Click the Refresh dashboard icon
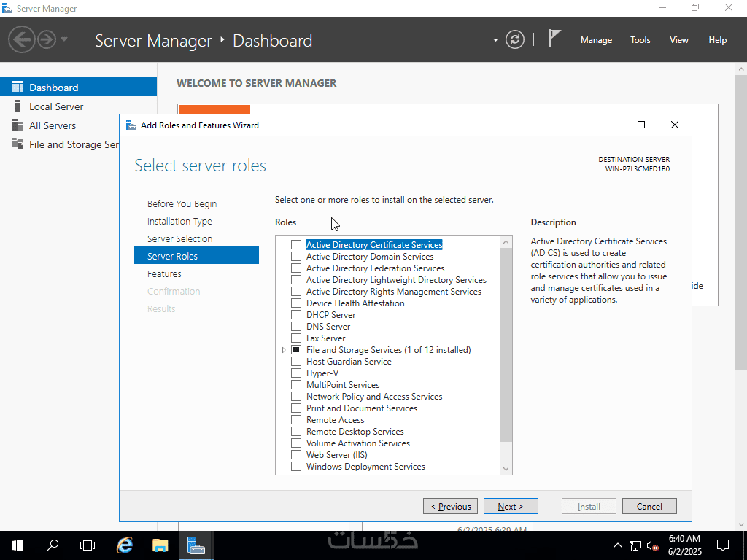This screenshot has height=560, width=747. pos(515,39)
